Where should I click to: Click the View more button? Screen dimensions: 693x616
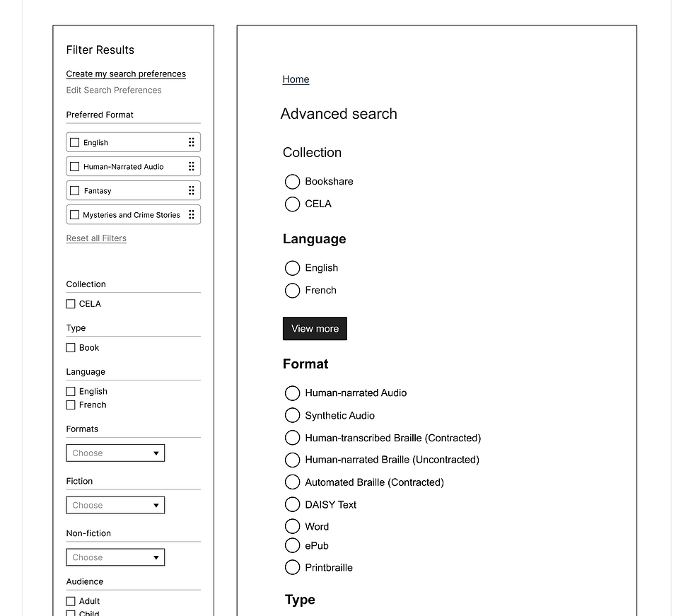pyautogui.click(x=314, y=328)
